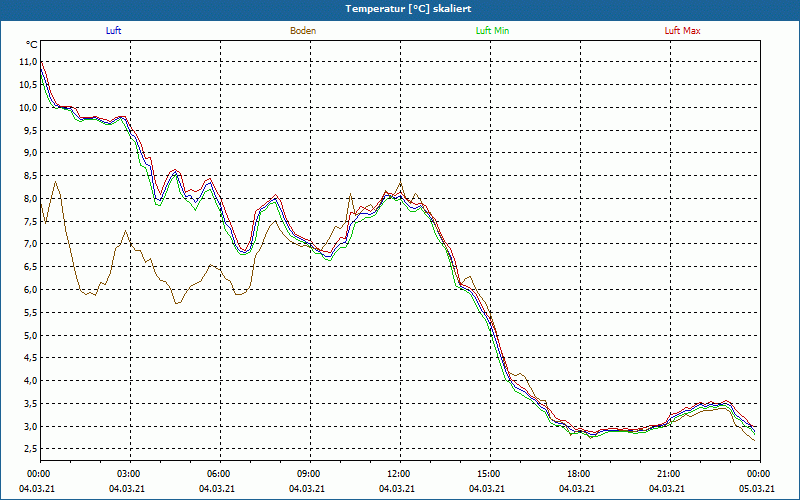Screen dimensions: 800x500
Task: Click the brown Boden legend label
Action: (x=303, y=31)
